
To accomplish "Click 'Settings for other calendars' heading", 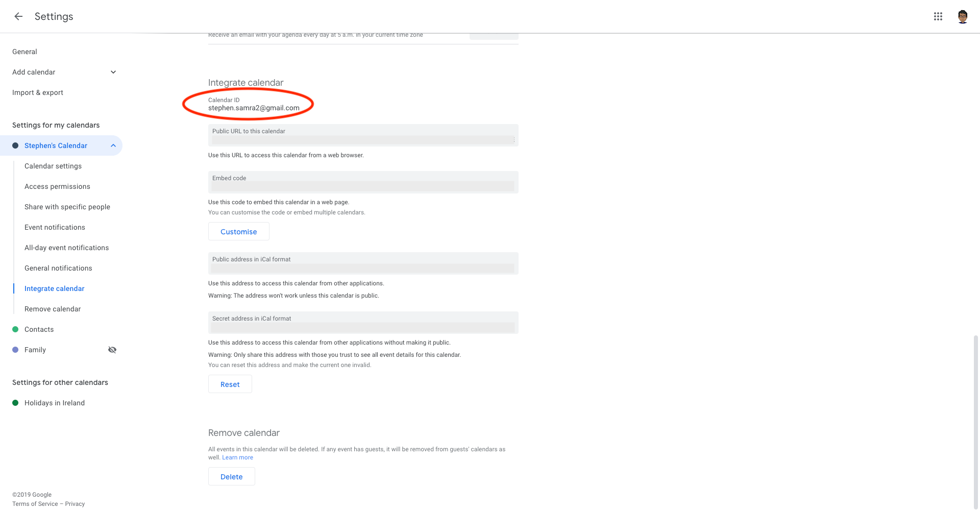I will coord(60,382).
